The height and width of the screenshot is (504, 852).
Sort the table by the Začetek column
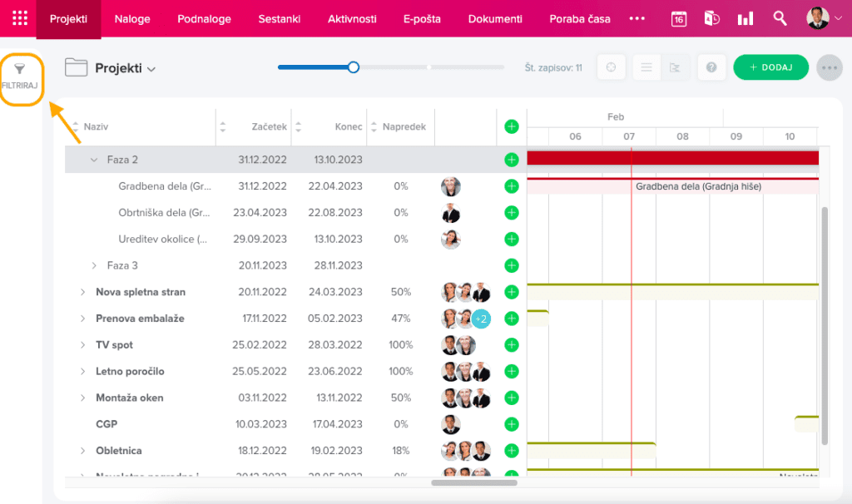point(270,127)
